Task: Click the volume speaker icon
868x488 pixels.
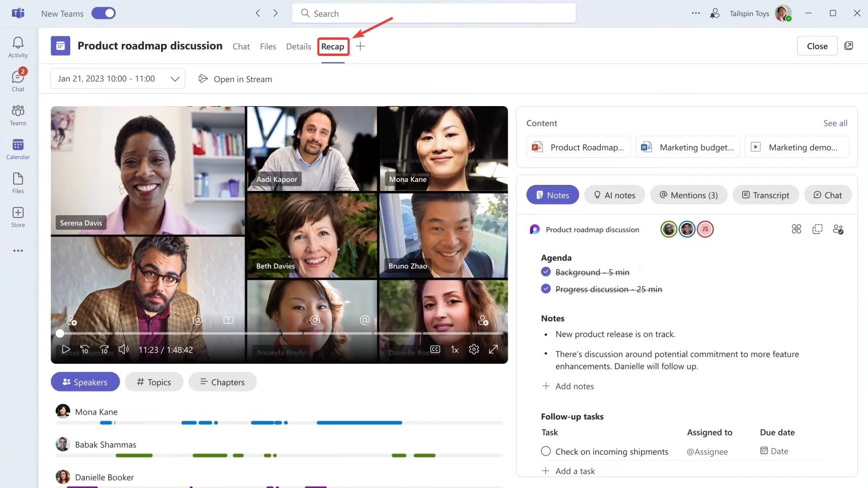Action: coord(123,350)
